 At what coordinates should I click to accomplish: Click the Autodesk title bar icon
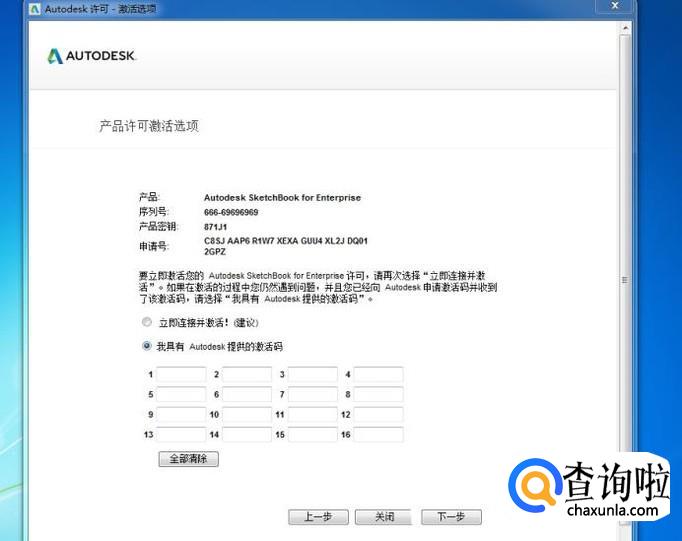point(35,9)
